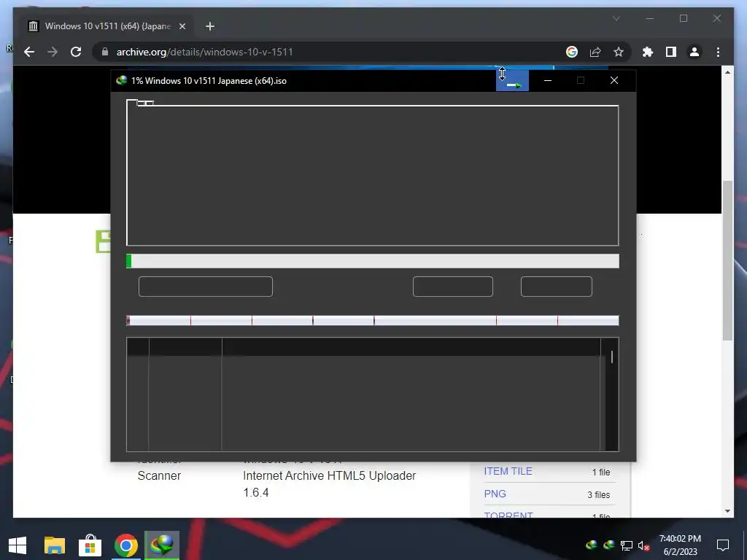Click the page scrollbar up arrow

click(x=727, y=72)
